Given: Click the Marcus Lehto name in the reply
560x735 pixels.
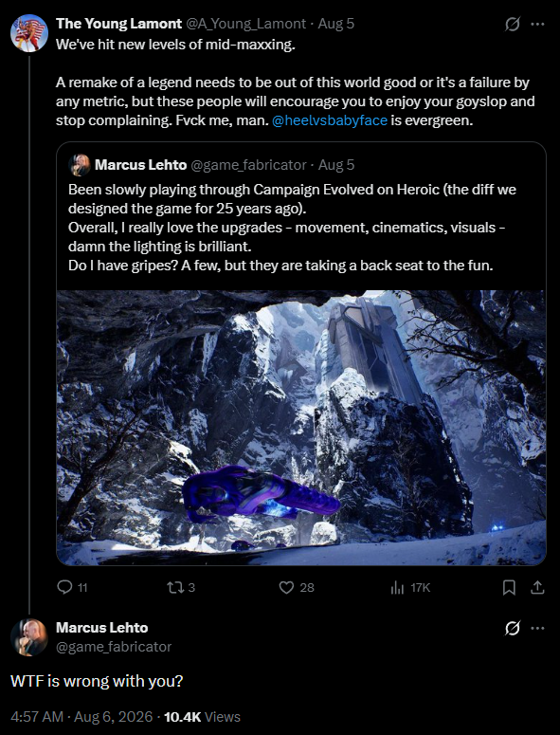Looking at the screenshot, I should coord(102,628).
